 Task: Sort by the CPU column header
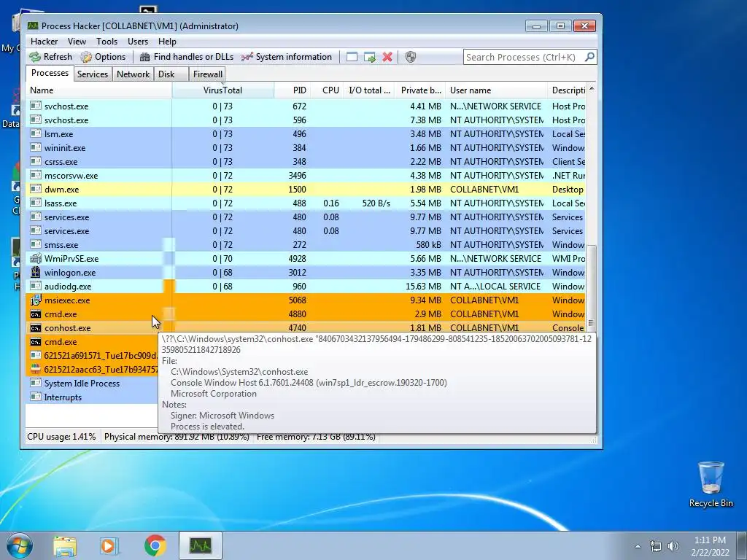[x=327, y=90]
